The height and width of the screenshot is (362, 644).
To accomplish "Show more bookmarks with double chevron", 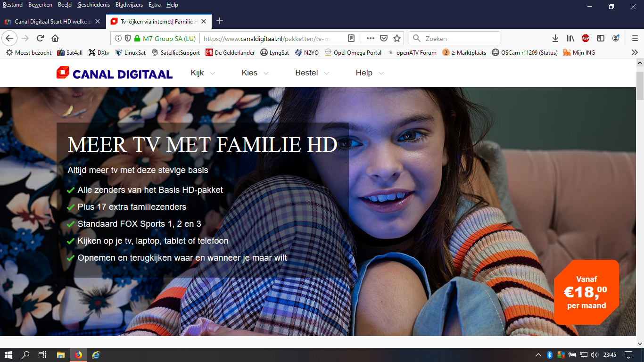I will click(x=635, y=52).
